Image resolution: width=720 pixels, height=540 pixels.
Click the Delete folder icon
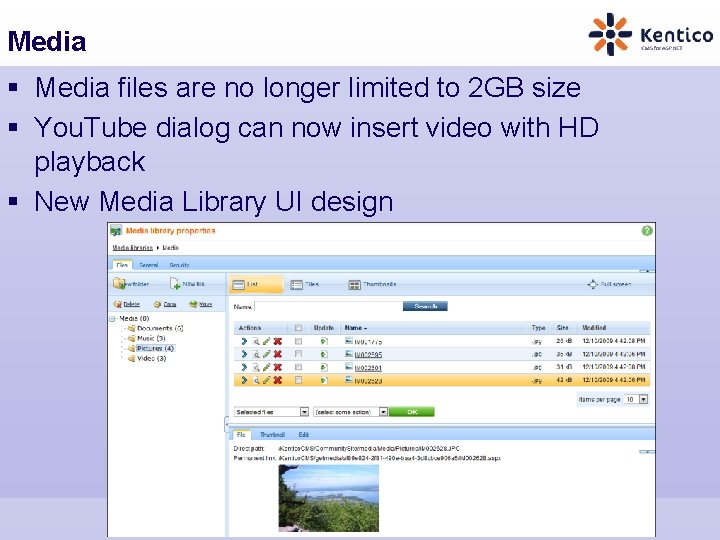click(118, 304)
